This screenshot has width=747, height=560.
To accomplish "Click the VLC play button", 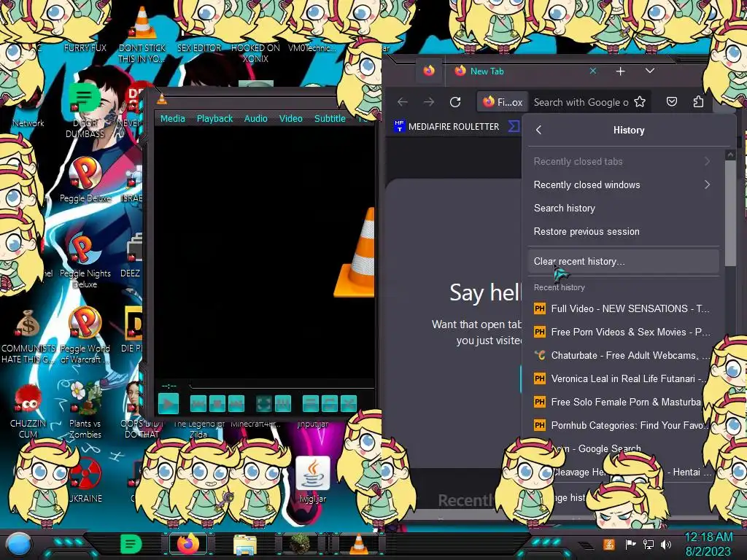I will 169,404.
